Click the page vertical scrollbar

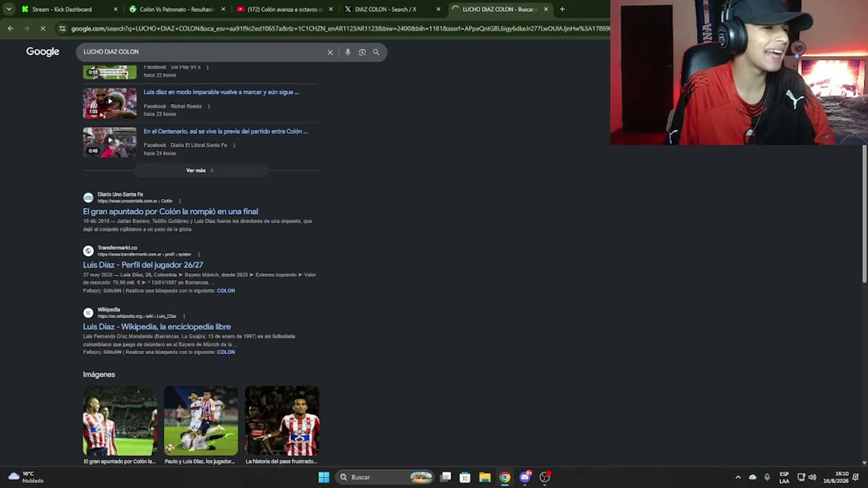click(x=864, y=214)
